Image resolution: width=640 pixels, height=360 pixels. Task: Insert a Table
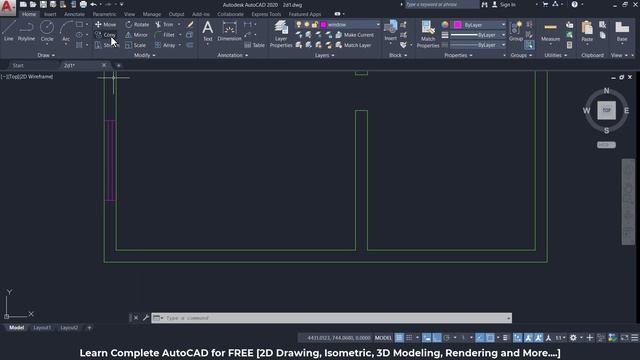coord(254,45)
